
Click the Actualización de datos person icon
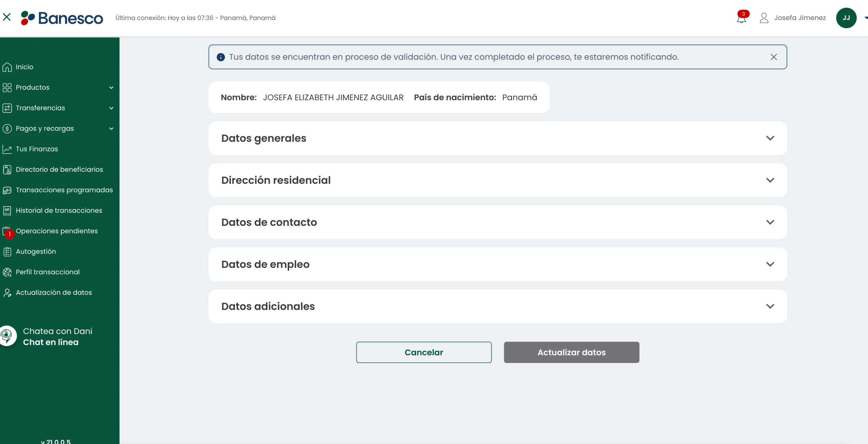[x=7, y=292]
